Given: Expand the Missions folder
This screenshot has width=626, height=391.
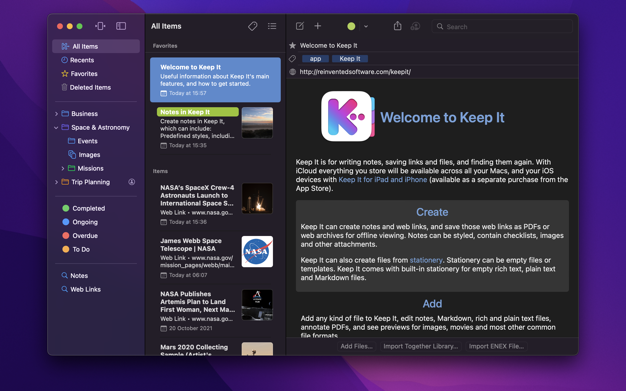Looking at the screenshot, I should click(x=63, y=169).
